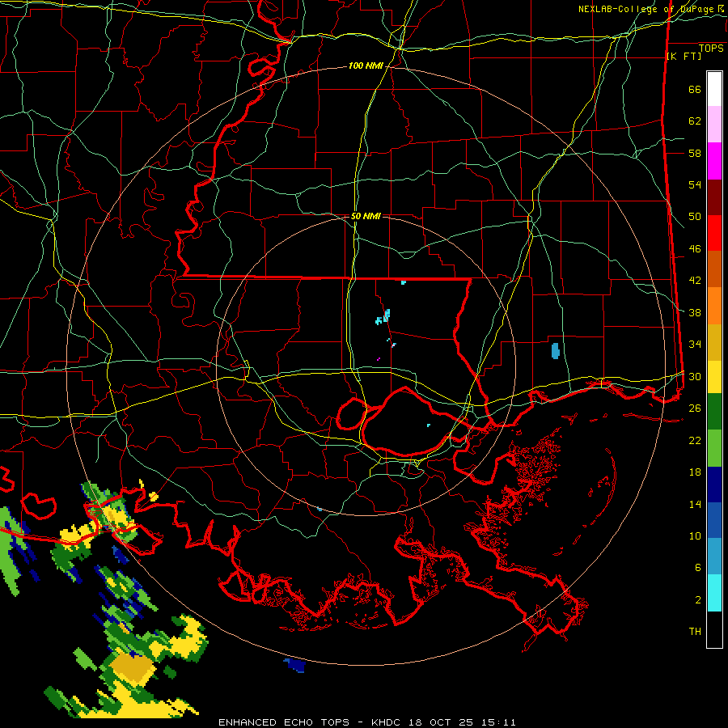The image size is (728, 728).
Task: Click the navy echo patch below outer ring
Action: [294, 665]
